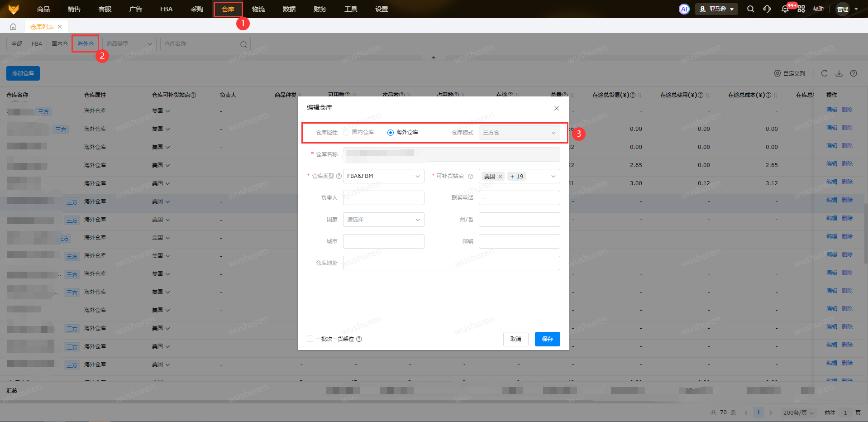Viewport: 868px width, 422px height.
Task: Select the 海外仓库 radio button
Action: click(391, 133)
